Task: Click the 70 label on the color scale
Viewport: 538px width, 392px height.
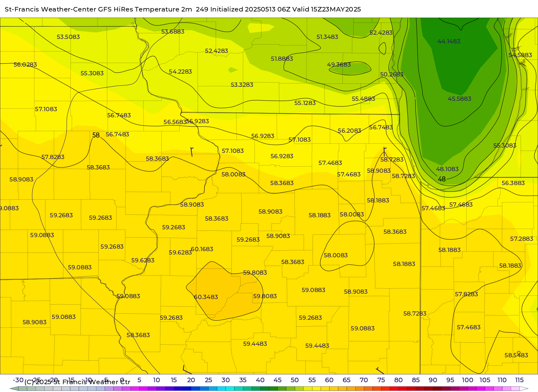Action: [x=364, y=380]
